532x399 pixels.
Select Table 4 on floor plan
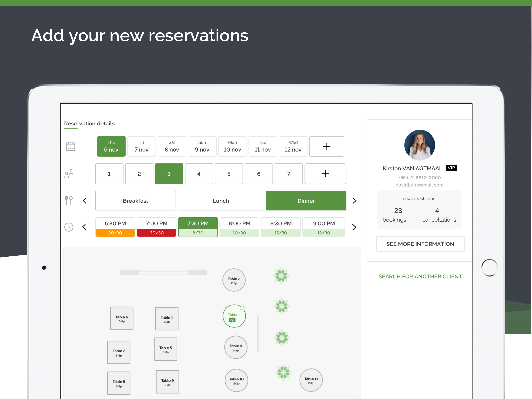[236, 347]
